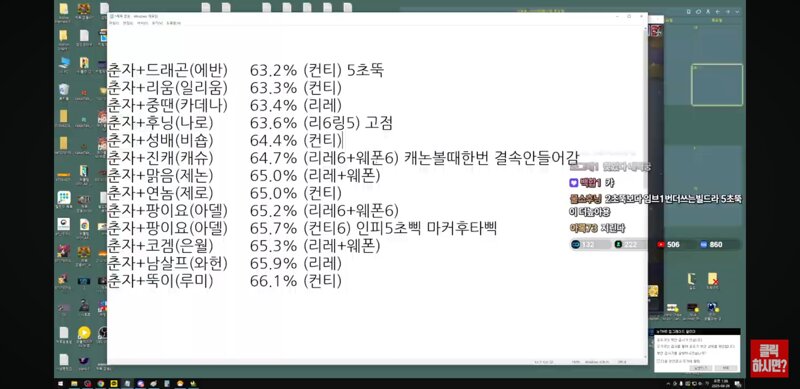Open the Recycle Bin desktop icon
Screen dimensions: 800x389
tap(64, 89)
